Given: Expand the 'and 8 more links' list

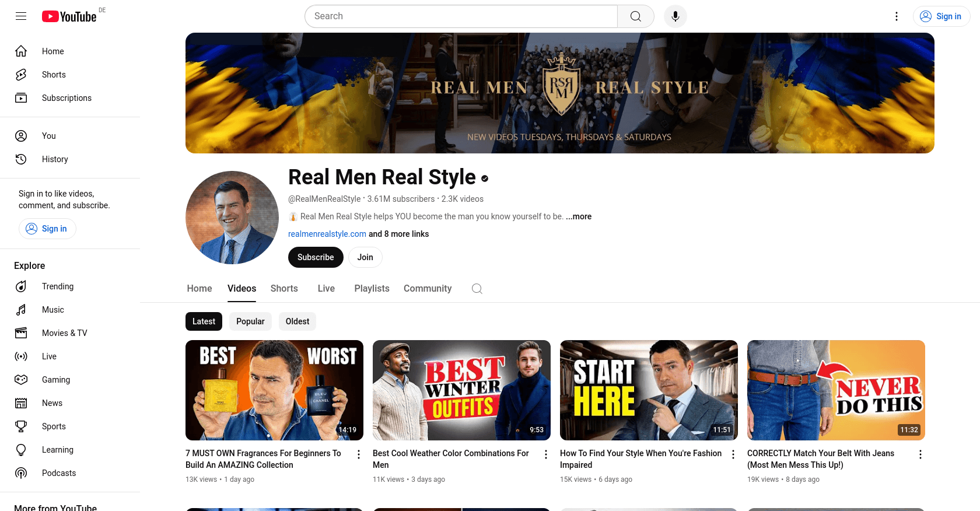Looking at the screenshot, I should (398, 234).
